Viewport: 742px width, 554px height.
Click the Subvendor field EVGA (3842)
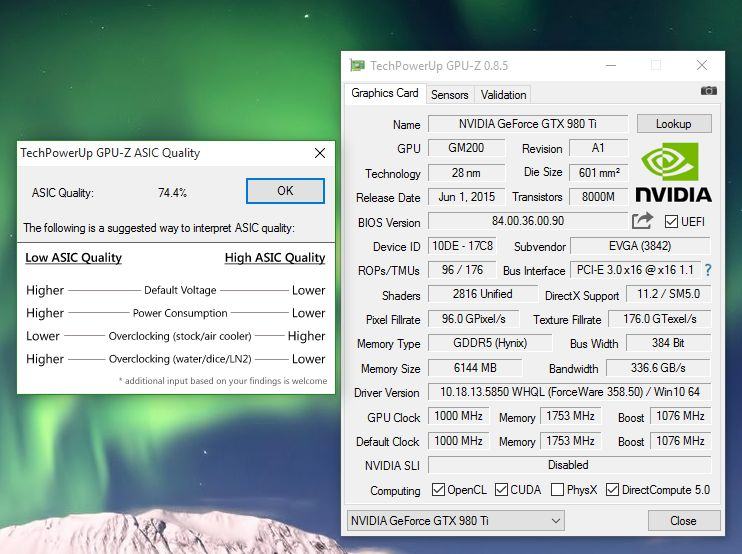coord(640,246)
